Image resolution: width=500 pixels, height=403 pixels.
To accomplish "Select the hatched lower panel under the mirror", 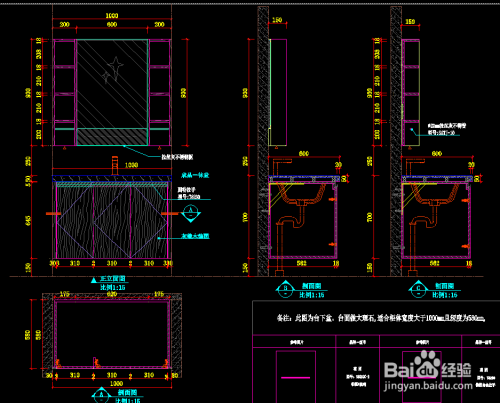I will [x=112, y=137].
